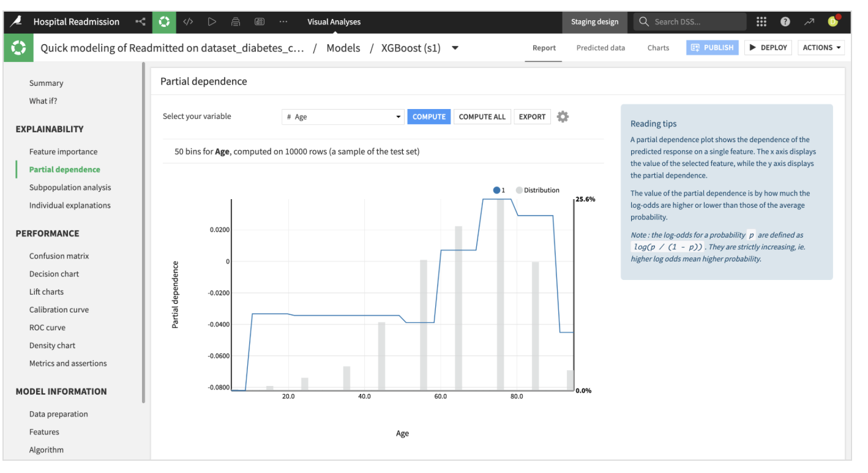The height and width of the screenshot is (473, 868).
Task: Click the user profile avatar
Action: tap(834, 21)
